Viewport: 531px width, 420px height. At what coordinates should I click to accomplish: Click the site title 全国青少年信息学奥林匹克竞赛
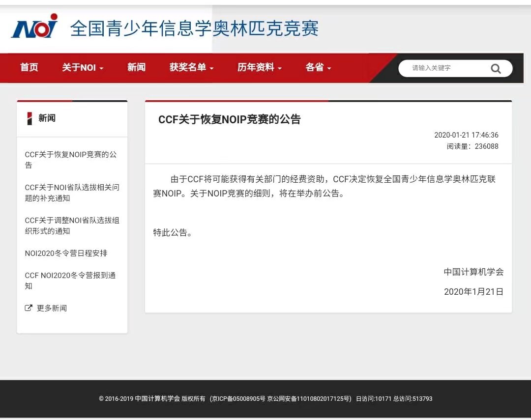coord(194,28)
